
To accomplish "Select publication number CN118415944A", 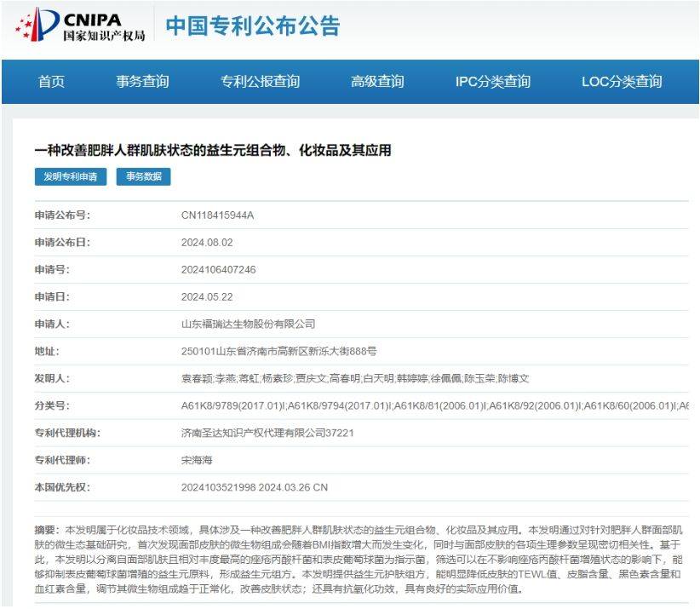I will click(217, 215).
